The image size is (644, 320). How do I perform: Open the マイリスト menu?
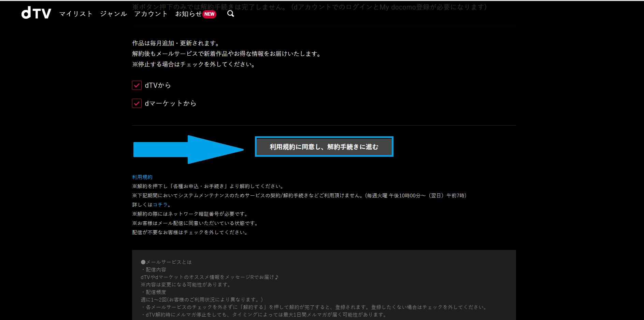tap(76, 14)
